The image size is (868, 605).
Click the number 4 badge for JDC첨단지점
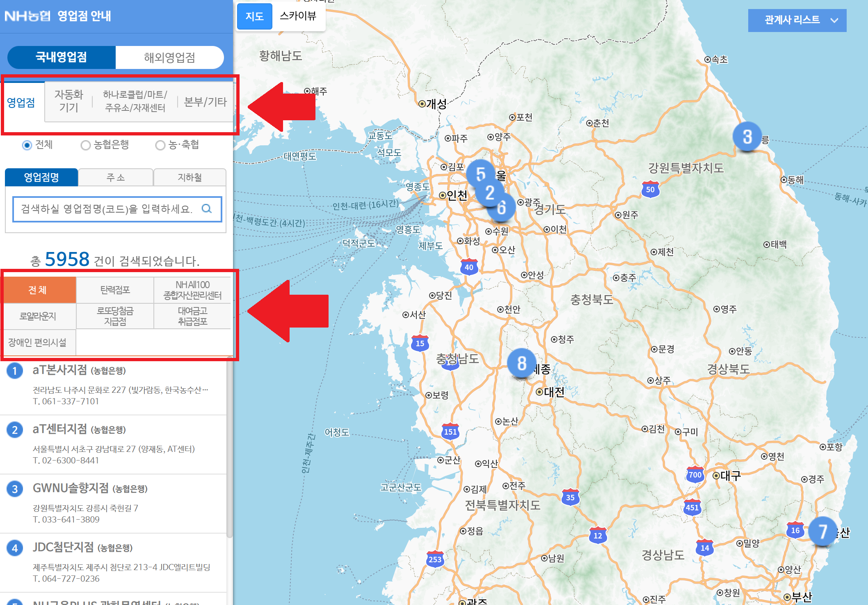click(15, 548)
